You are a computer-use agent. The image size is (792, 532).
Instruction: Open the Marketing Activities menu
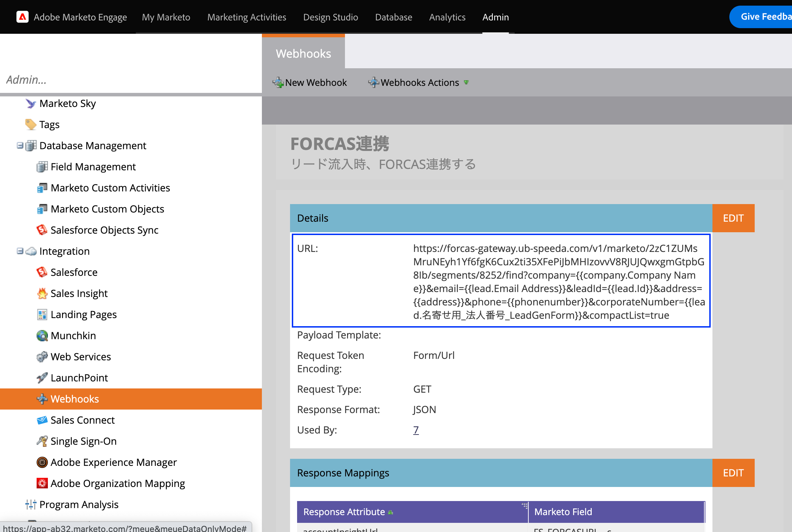pyautogui.click(x=246, y=17)
